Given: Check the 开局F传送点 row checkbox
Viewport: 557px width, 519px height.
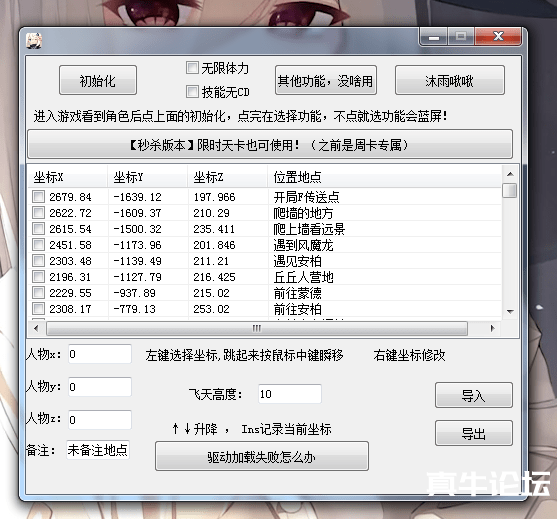Looking at the screenshot, I should point(38,196).
